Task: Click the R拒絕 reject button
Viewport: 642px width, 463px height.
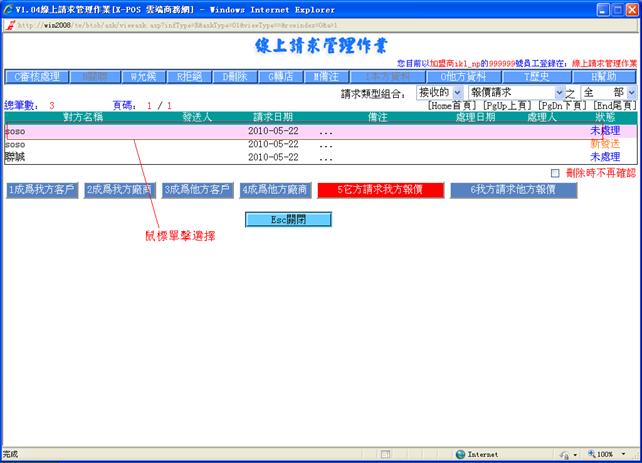Action: tap(189, 76)
